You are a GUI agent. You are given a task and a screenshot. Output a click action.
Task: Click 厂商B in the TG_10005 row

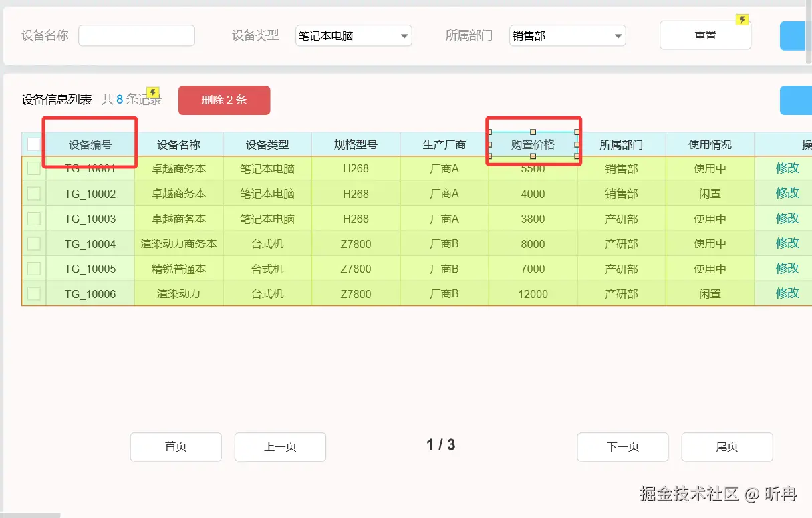click(x=444, y=269)
